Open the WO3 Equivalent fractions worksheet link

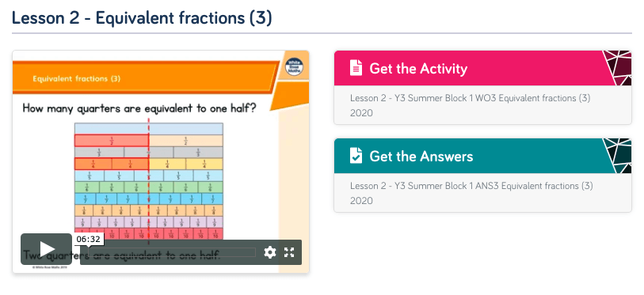[470, 105]
